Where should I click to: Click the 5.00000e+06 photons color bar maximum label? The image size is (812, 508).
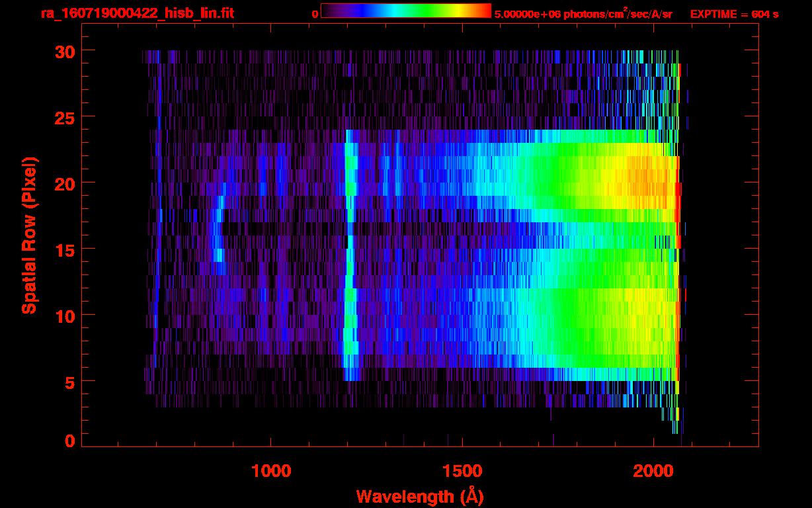pyautogui.click(x=583, y=14)
